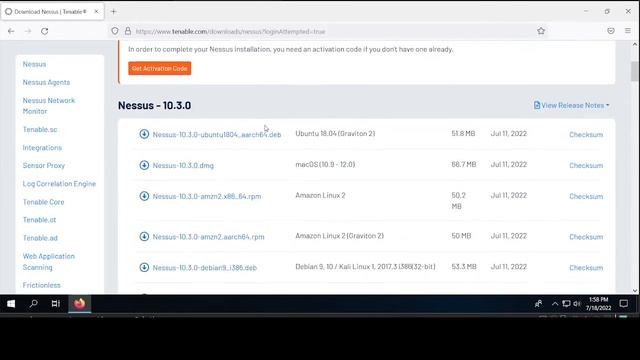The image size is (640, 360).
Task: Click download icon for amzn2 x86_64 rpm
Action: [144, 196]
